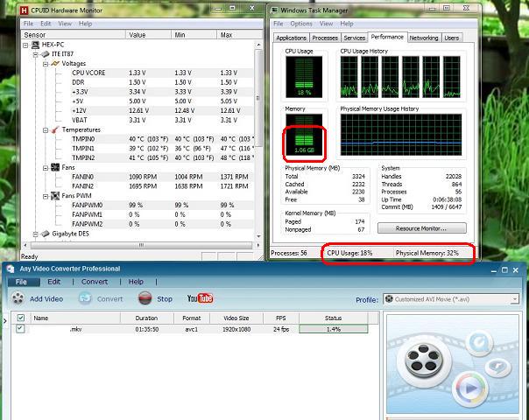Click Physical Memory: 32% status entry

tap(427, 253)
